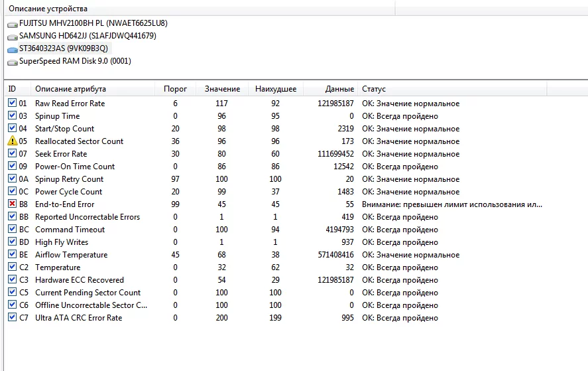The image size is (588, 371).
Task: Toggle checkbox for Ultra ATA CRC Error Rate
Action: tap(13, 317)
